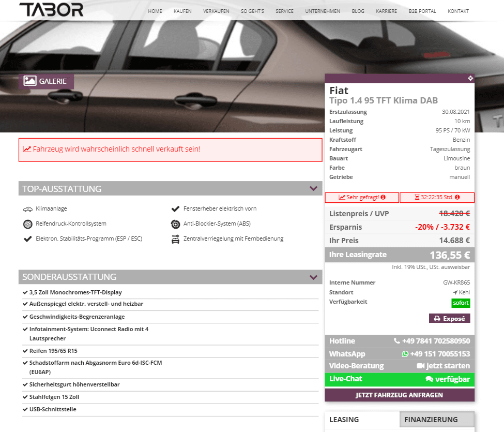
Task: Click the video camera icon for Video-Beratung
Action: [x=421, y=366]
